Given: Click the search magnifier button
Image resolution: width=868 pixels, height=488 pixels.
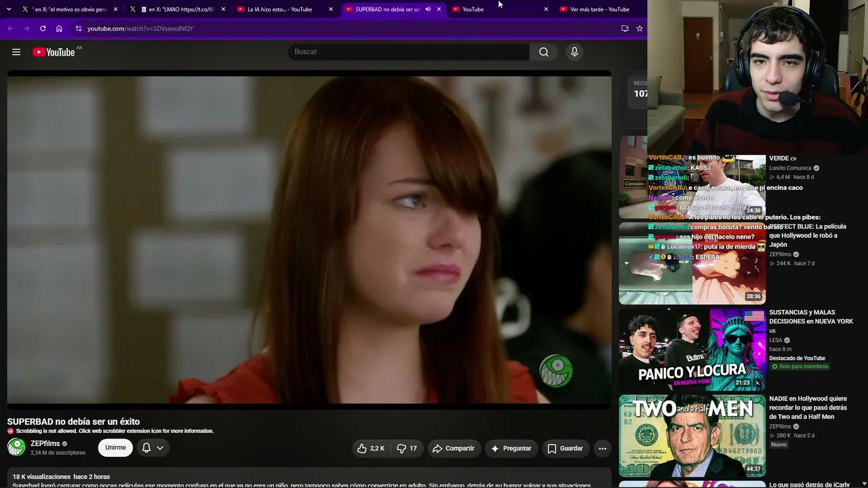Looking at the screenshot, I should pos(544,52).
